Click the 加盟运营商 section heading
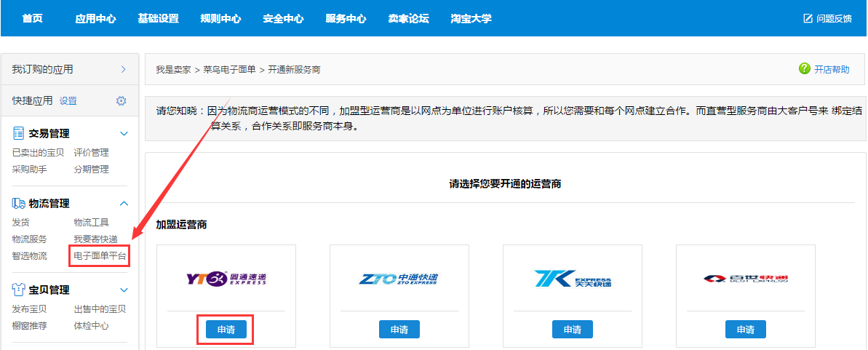 coord(182,226)
